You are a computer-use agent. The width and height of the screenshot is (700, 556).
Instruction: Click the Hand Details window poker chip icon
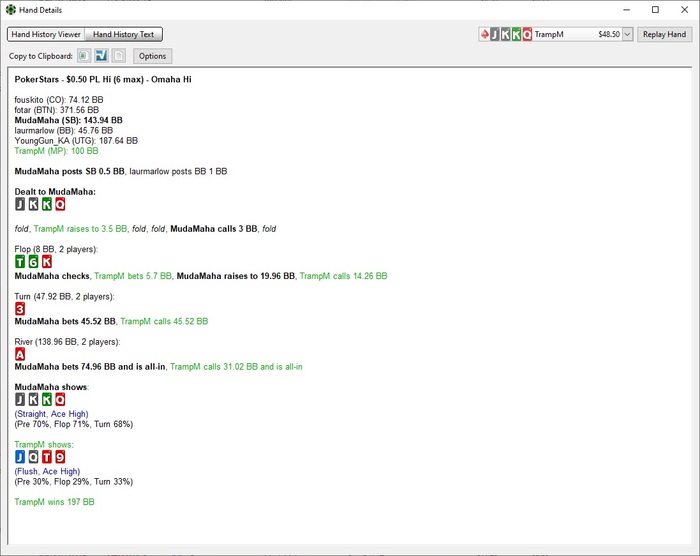11,10
